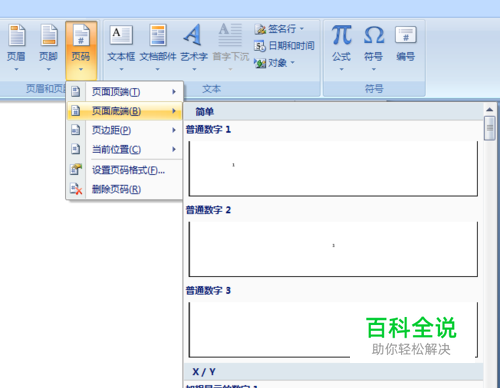
Task: Click the 普通数字 1 label
Action: click(208, 129)
